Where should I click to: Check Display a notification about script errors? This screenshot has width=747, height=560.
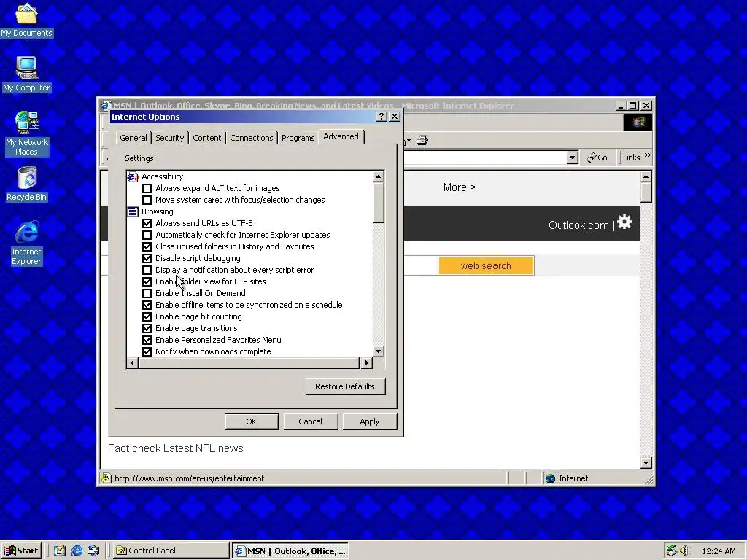click(147, 270)
